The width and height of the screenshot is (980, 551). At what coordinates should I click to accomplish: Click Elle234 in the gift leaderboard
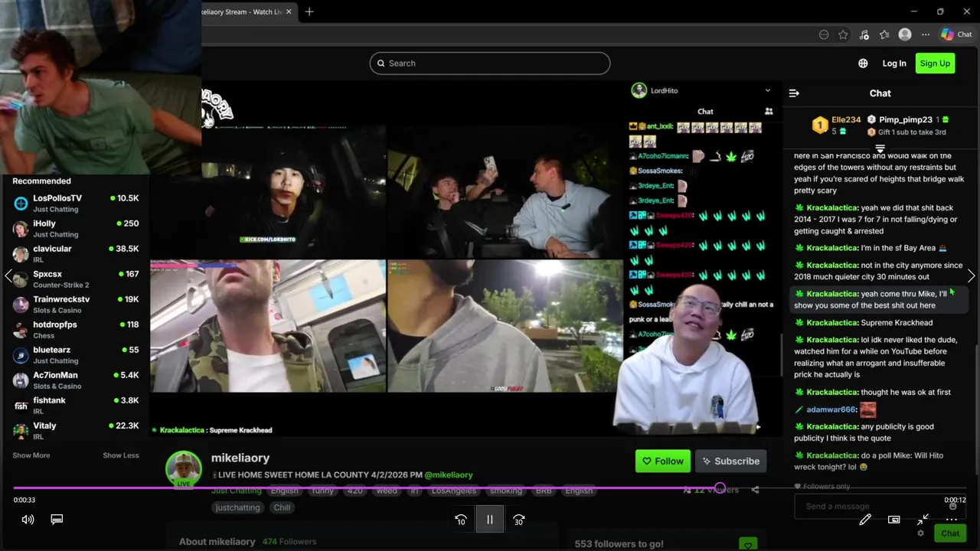(846, 120)
